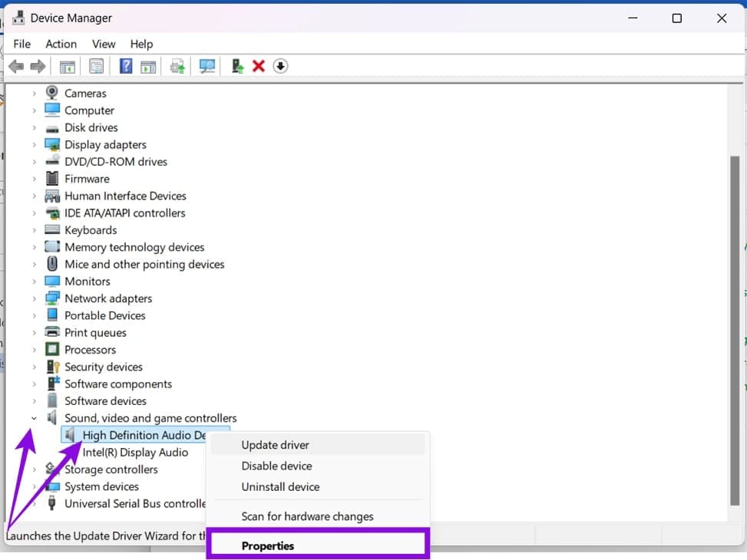Click the Software components icon
Viewport: 747px width, 560px height.
pos(53,383)
